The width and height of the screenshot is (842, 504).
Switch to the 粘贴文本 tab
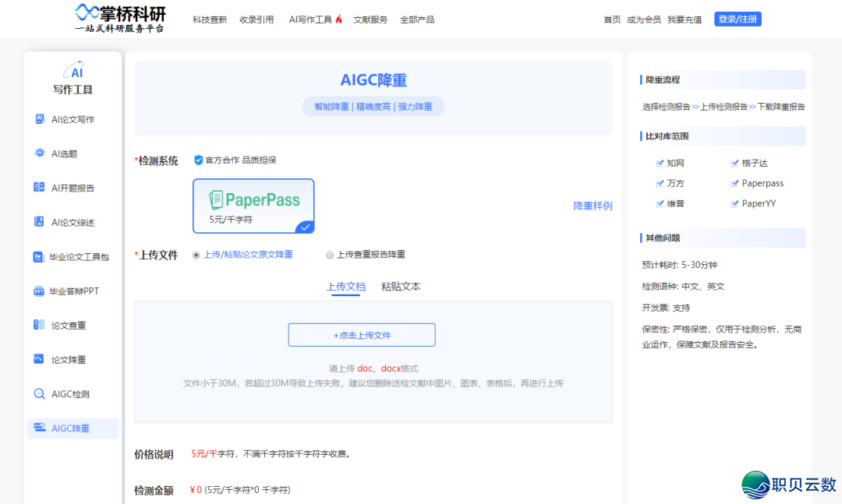tap(401, 287)
